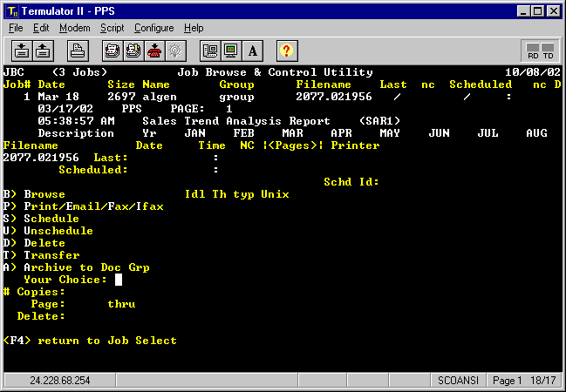566x392 pixels.
Task: Click the 'Job#' column header
Action: (17, 84)
